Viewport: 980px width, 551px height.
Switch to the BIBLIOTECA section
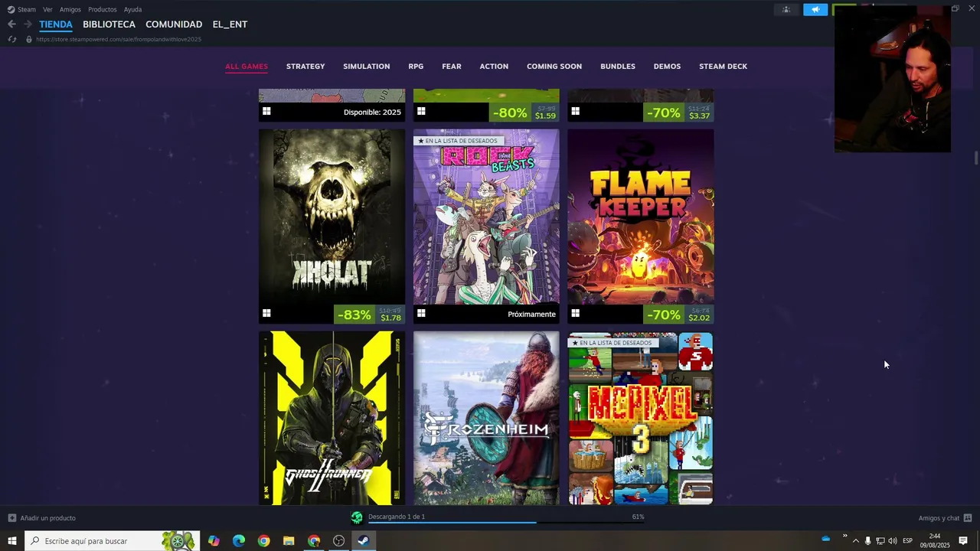tap(109, 24)
